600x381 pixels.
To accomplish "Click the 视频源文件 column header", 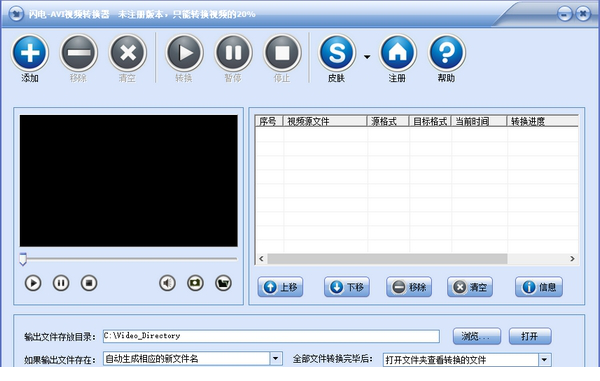I will [325, 121].
